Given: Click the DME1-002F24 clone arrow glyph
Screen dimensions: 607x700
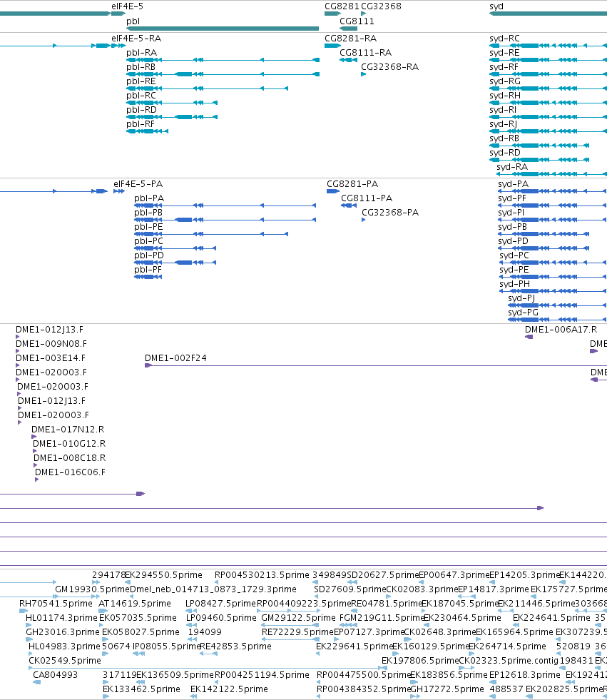Looking at the screenshot, I should (x=148, y=365).
